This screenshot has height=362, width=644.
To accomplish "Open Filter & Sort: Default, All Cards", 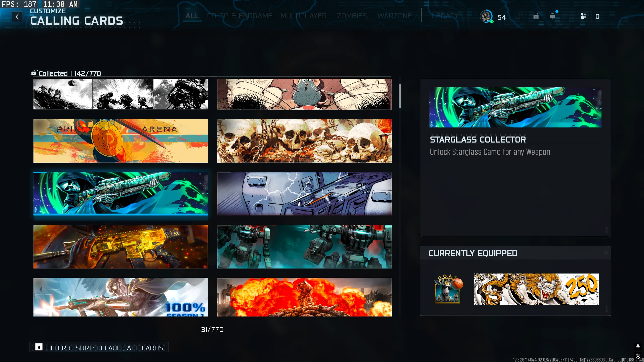I will [99, 347].
